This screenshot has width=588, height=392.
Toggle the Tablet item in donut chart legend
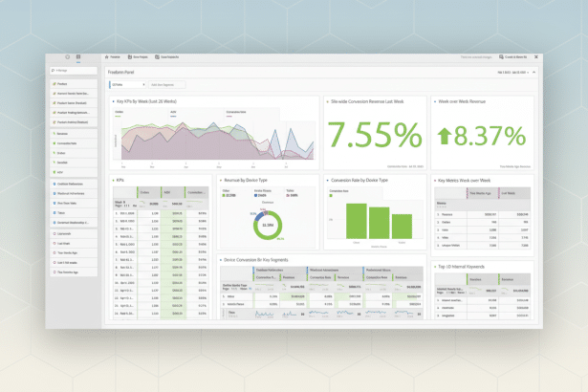pyautogui.click(x=293, y=193)
